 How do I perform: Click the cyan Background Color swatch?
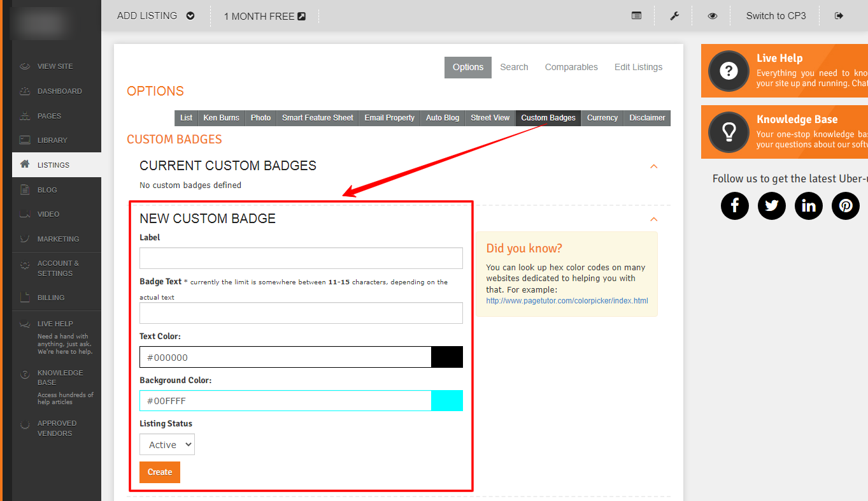click(447, 400)
